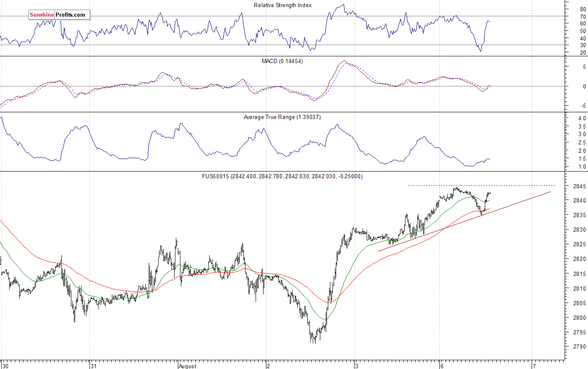Click the date label 2 on the time axis

[269, 366]
